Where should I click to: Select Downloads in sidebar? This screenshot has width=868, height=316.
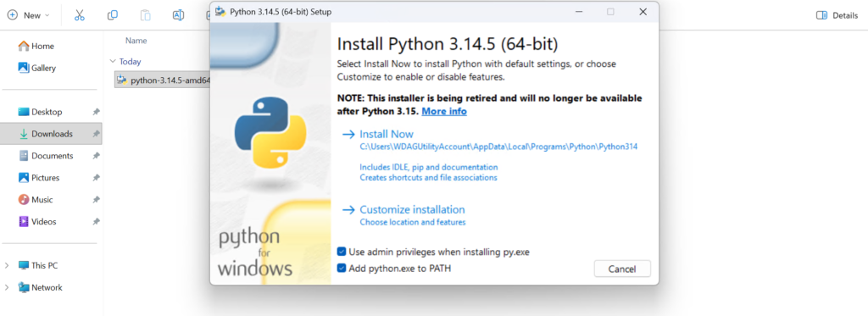click(51, 134)
